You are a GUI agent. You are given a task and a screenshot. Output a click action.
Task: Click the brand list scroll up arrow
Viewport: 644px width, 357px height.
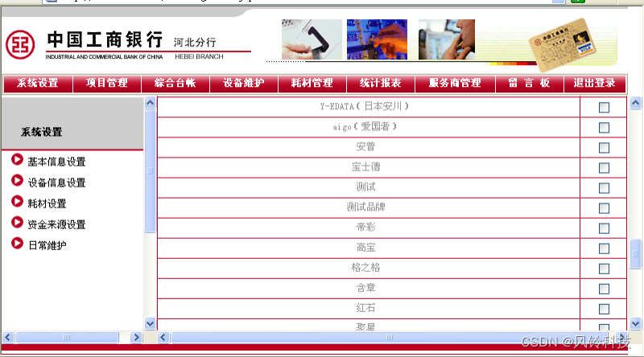pyautogui.click(x=635, y=103)
